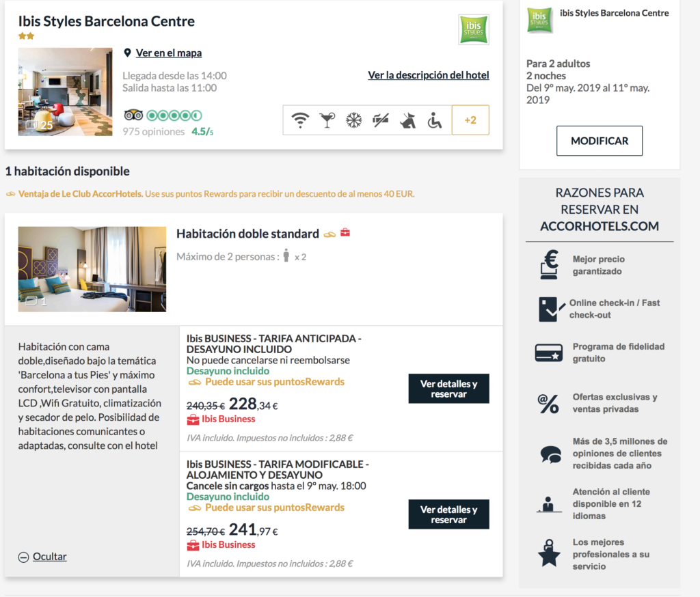Click the ibis Styles logo beside the hotel title

(474, 29)
